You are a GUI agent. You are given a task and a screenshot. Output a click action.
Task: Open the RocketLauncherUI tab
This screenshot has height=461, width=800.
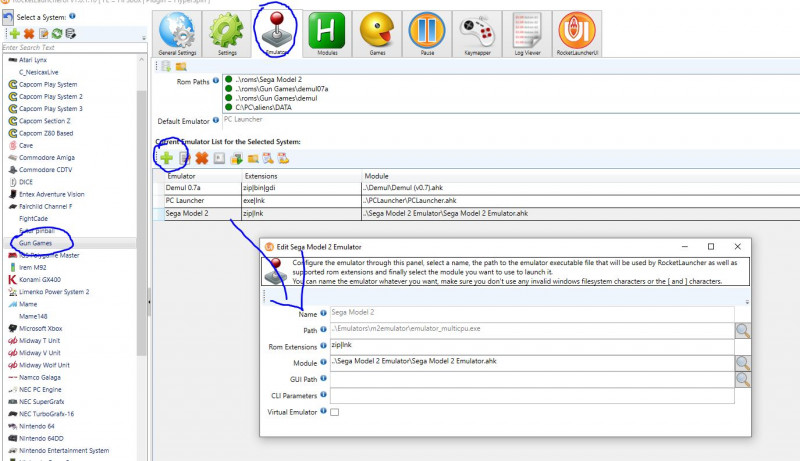(577, 34)
